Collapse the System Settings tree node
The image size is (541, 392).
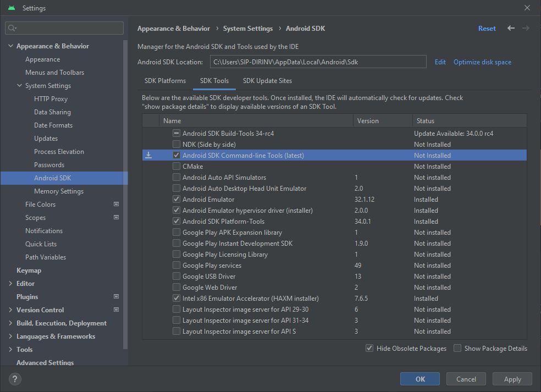pyautogui.click(x=19, y=86)
